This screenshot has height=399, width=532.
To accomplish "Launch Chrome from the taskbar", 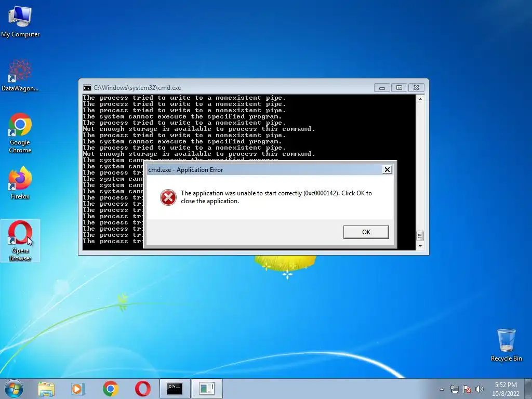I will pos(111,389).
